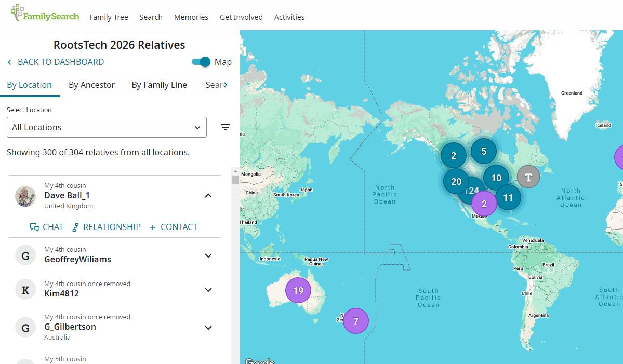Image resolution: width=623 pixels, height=364 pixels.
Task: Open the All Locations dropdown
Action: (107, 127)
